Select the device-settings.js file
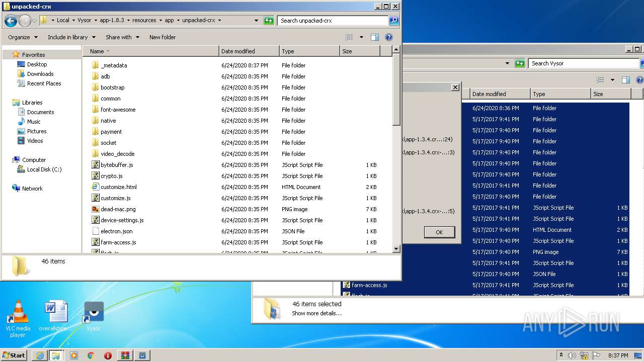The height and width of the screenshot is (362, 644). click(x=122, y=220)
